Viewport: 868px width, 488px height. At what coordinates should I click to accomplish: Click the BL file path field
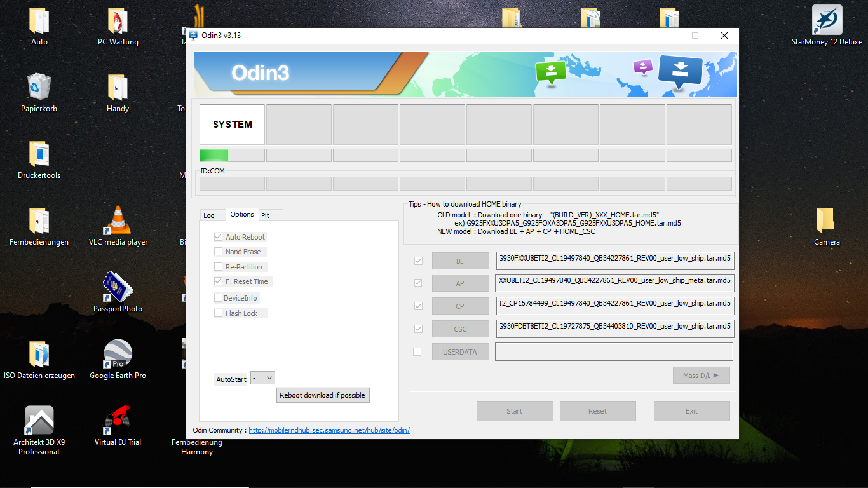614,261
